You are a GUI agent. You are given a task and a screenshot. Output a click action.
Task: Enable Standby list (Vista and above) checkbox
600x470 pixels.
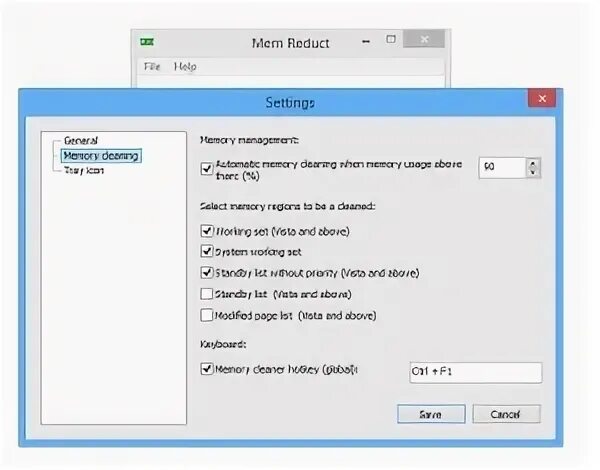207,294
